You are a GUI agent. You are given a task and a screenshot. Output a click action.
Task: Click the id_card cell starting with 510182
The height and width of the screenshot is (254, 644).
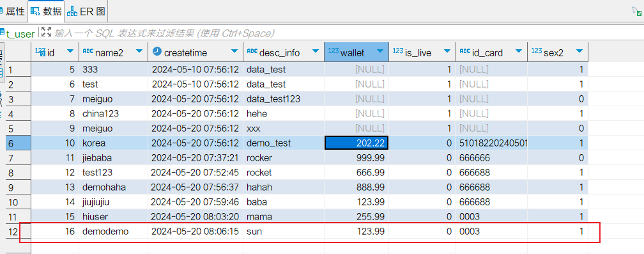coord(492,143)
